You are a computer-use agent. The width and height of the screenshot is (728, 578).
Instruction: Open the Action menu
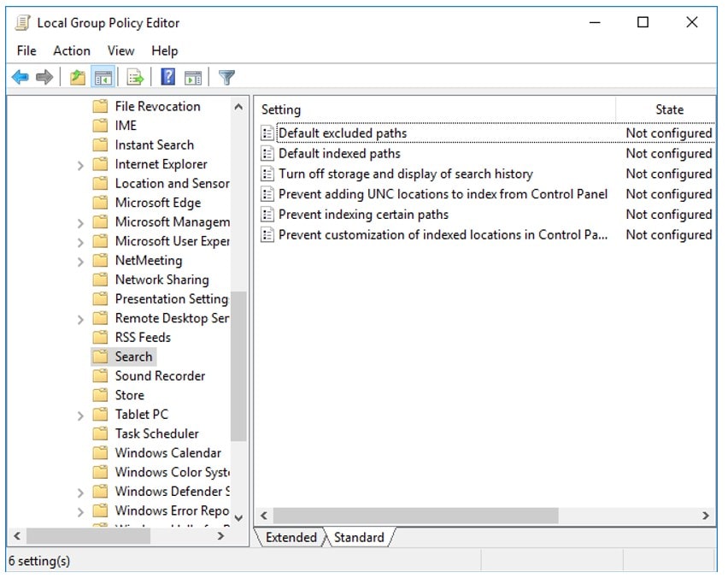(x=71, y=50)
